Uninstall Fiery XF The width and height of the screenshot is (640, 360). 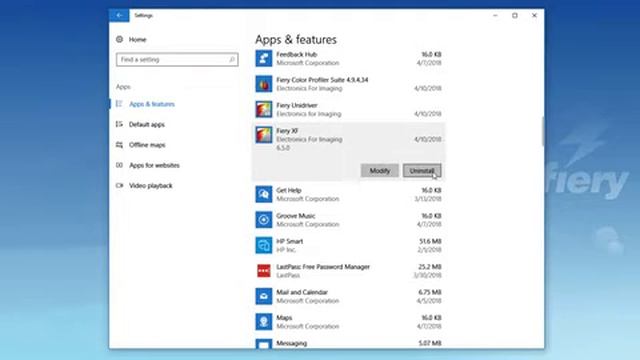(x=422, y=171)
